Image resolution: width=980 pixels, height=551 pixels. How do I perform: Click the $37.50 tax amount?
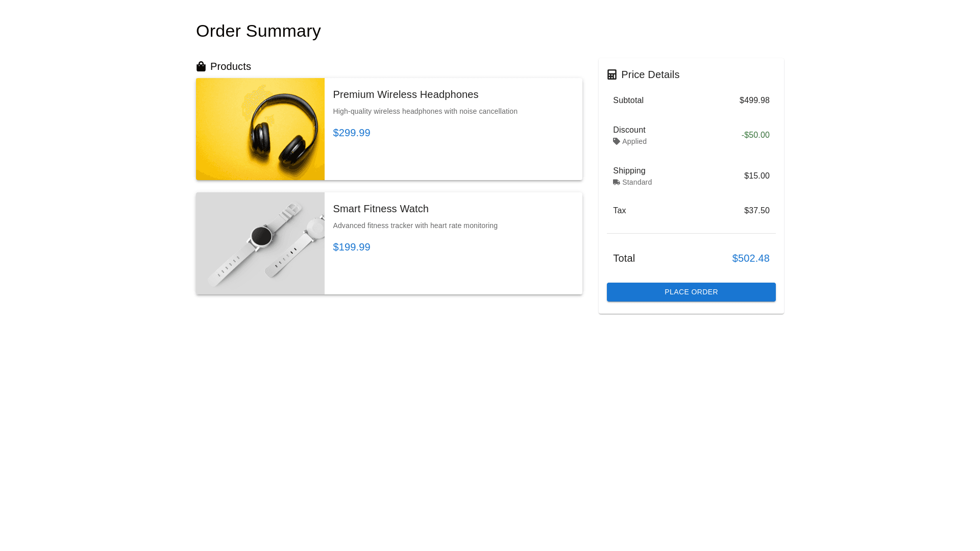pyautogui.click(x=756, y=211)
